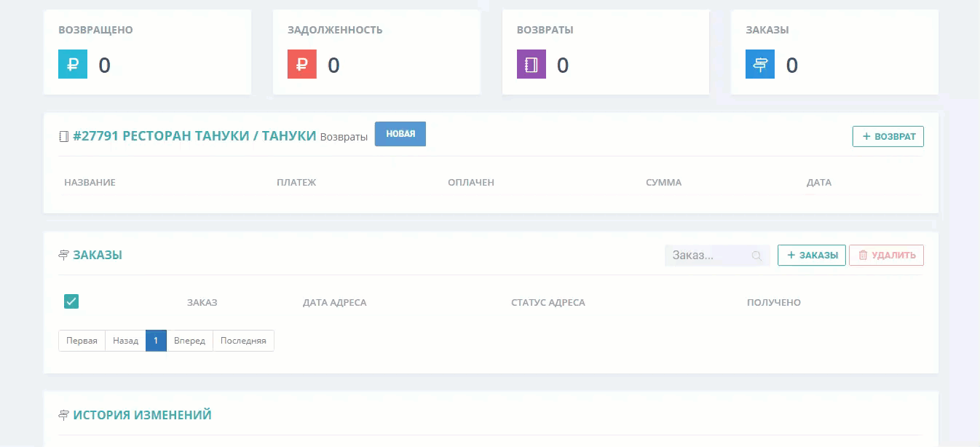980x447 pixels.
Task: Click the magnifier icon in order search
Action: [x=756, y=256]
